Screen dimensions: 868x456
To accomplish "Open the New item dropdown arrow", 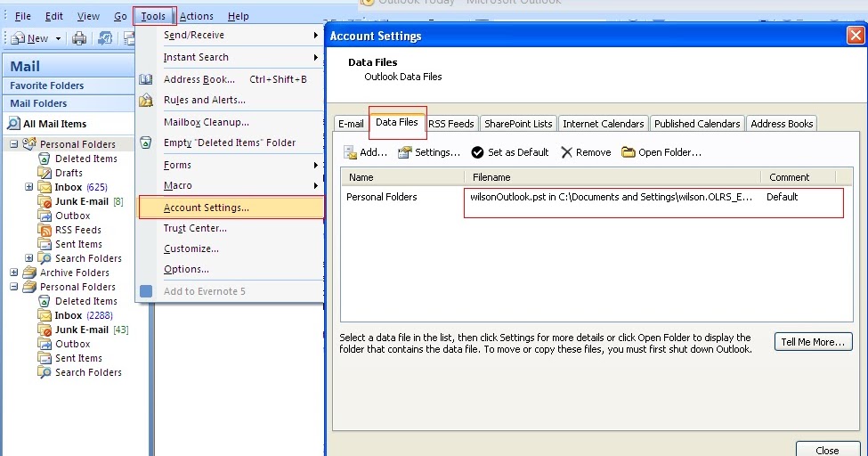I will point(58,39).
